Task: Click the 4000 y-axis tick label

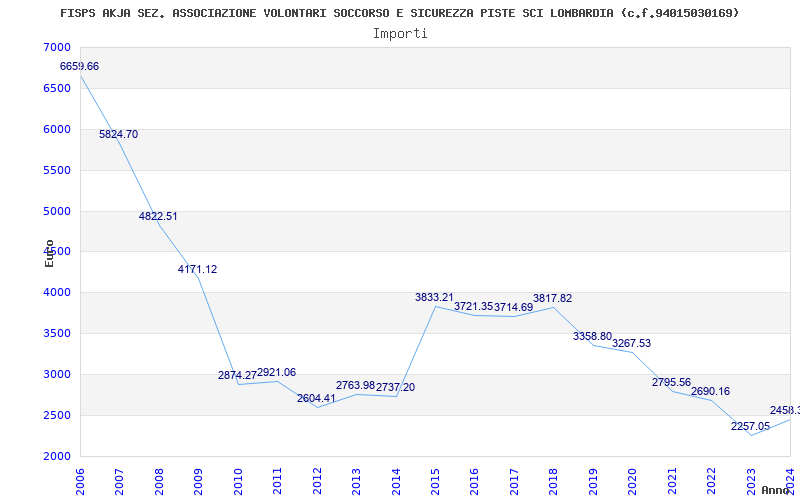Action: tap(57, 292)
